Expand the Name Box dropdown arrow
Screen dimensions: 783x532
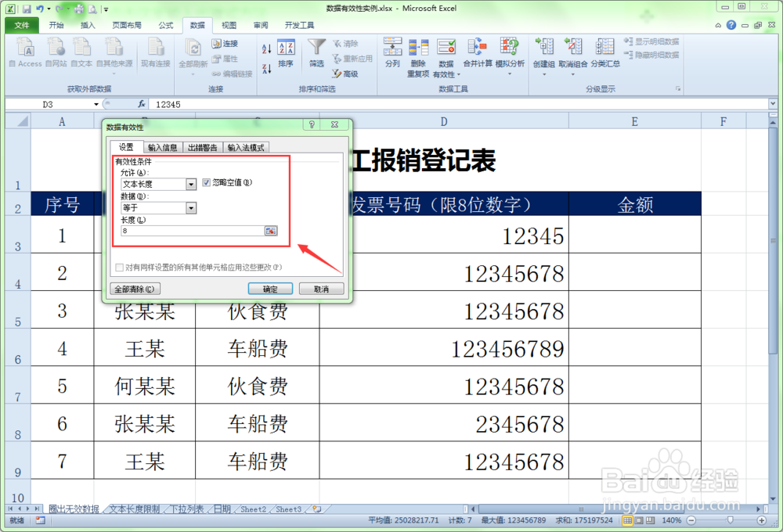[96, 104]
